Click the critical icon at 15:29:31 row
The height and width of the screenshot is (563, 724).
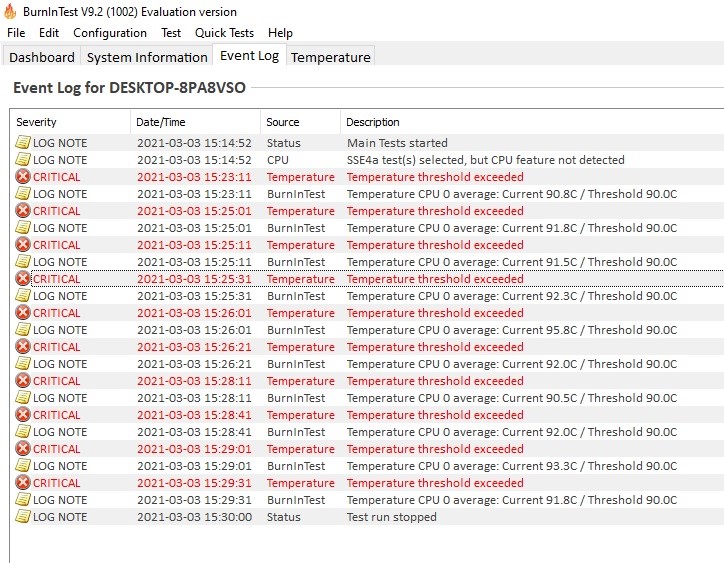(x=23, y=483)
